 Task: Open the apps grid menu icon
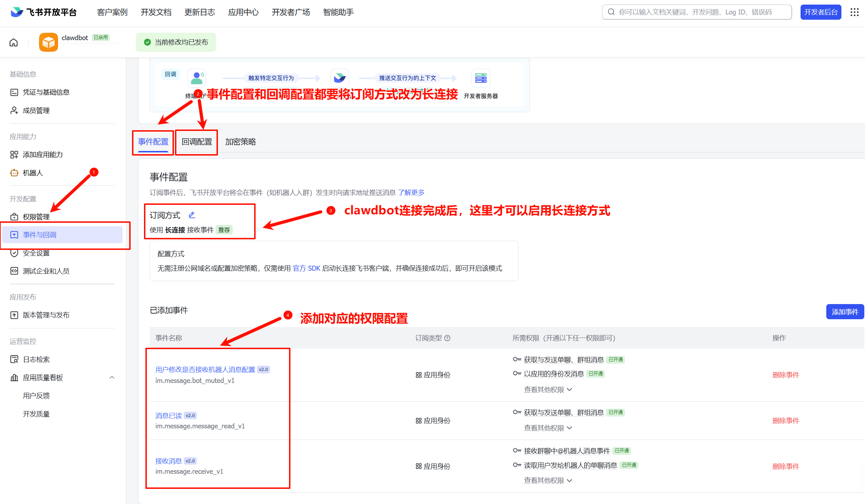pos(854,12)
